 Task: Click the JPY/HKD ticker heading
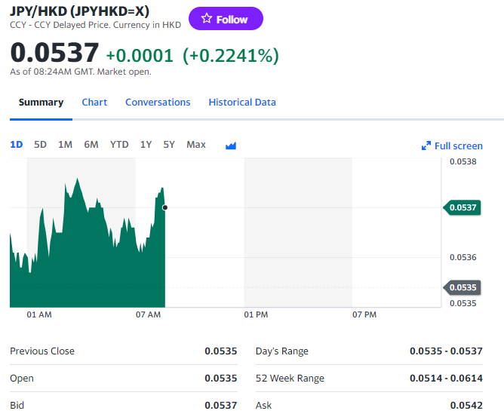79,11
